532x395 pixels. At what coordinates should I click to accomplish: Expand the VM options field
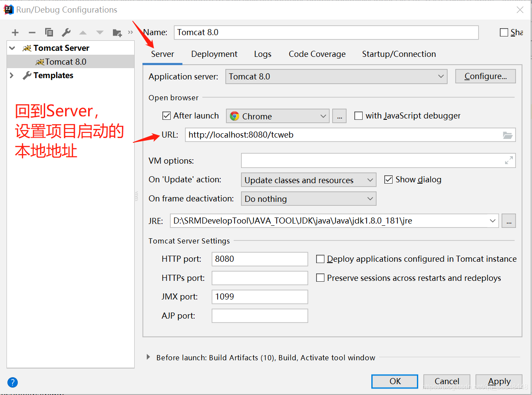(509, 161)
